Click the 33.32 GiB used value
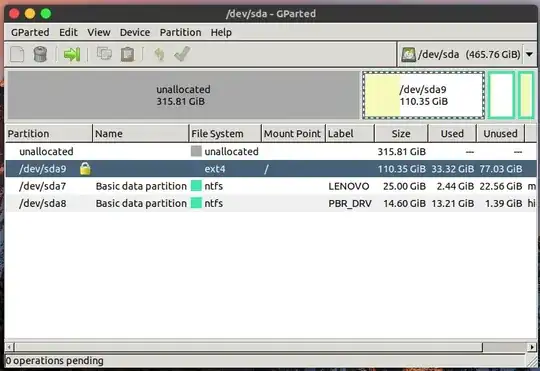540x371 pixels. coord(453,169)
